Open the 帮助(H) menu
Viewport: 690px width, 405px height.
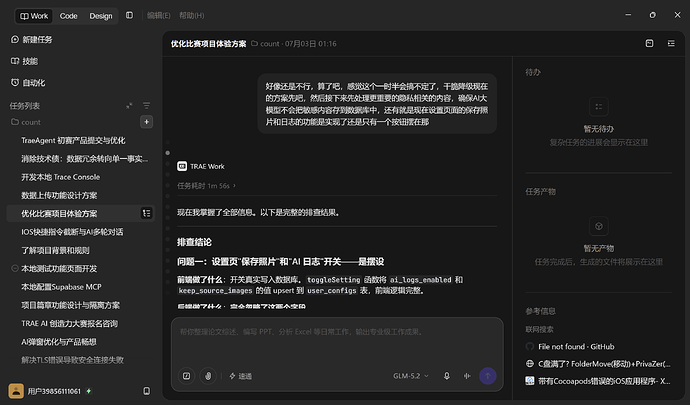(x=191, y=15)
